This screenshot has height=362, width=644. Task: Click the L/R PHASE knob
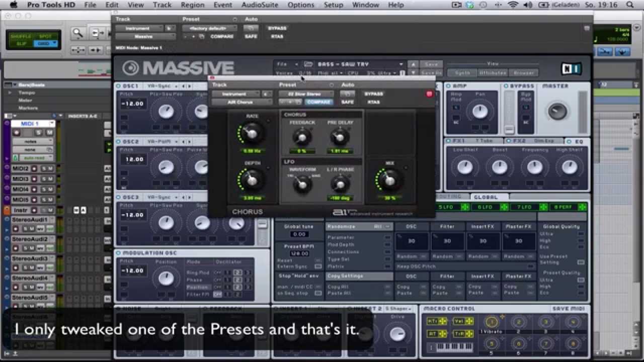[340, 184]
